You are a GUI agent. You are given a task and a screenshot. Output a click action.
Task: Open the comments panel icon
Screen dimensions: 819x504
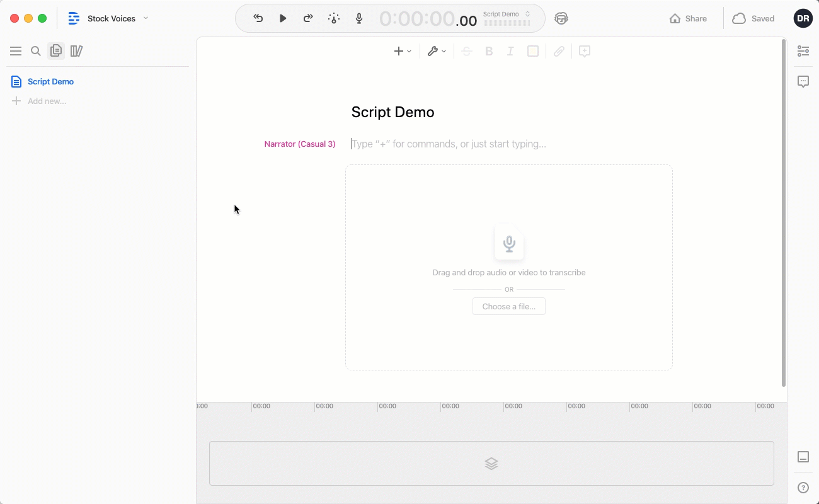tap(803, 81)
